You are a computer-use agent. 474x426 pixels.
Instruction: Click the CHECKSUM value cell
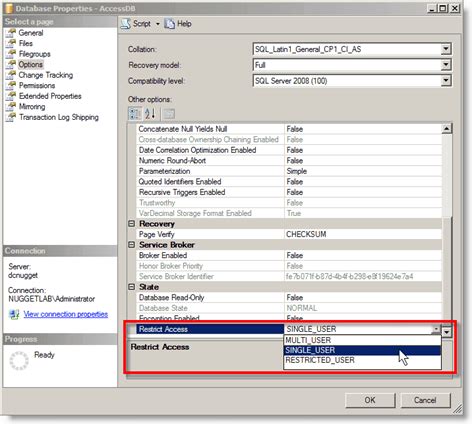coord(363,234)
